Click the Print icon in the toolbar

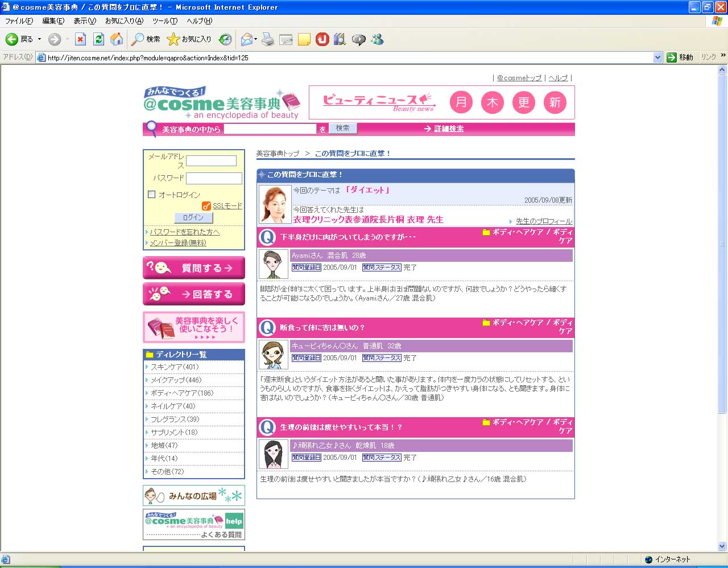click(x=268, y=39)
